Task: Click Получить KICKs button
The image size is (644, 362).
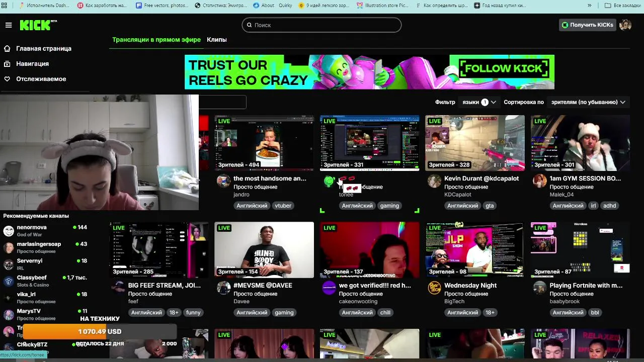Action: pyautogui.click(x=587, y=25)
